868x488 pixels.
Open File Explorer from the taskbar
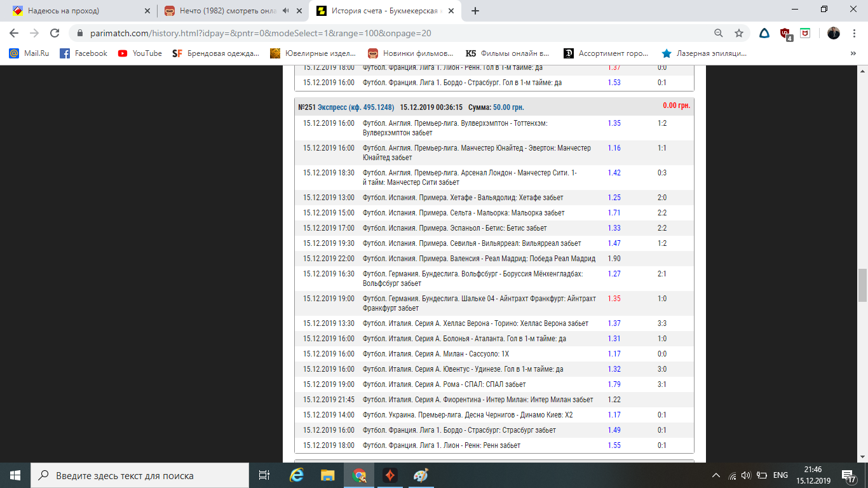click(327, 475)
